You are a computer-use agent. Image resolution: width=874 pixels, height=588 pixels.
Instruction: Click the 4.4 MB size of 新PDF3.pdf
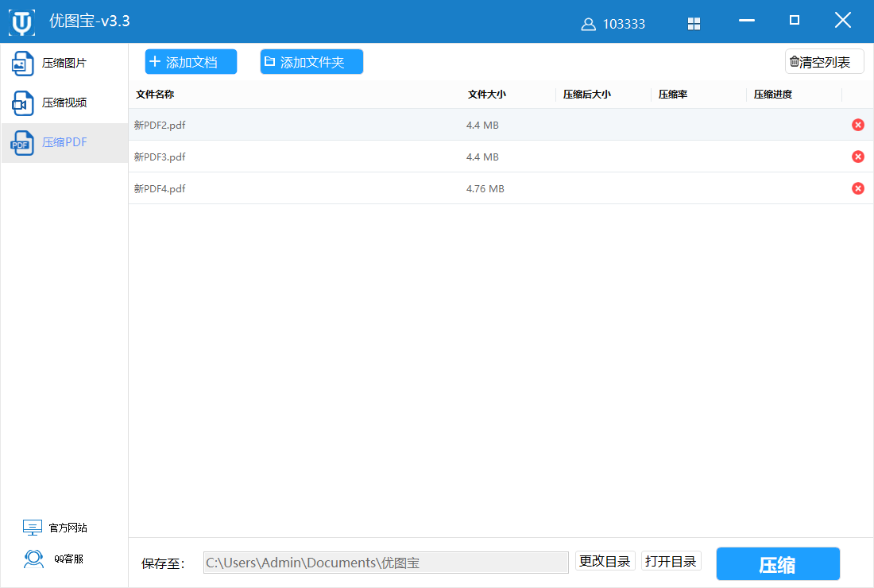[x=482, y=157]
